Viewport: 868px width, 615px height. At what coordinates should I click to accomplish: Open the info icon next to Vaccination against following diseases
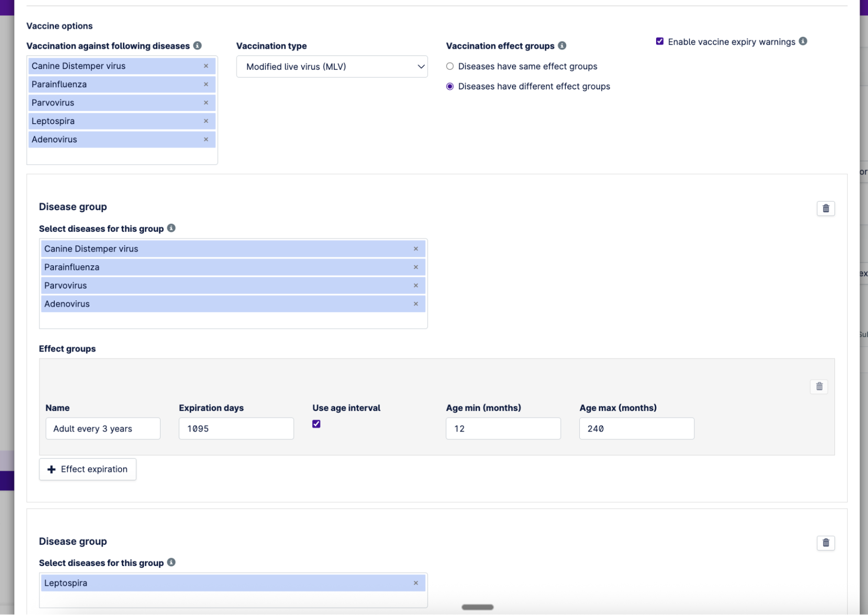pyautogui.click(x=197, y=46)
